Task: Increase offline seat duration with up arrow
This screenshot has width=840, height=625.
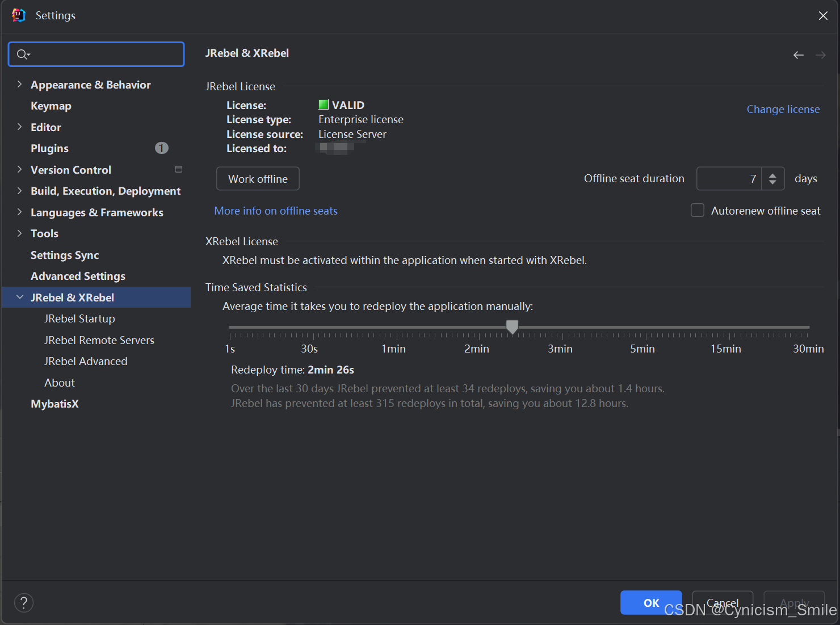Action: click(x=772, y=175)
